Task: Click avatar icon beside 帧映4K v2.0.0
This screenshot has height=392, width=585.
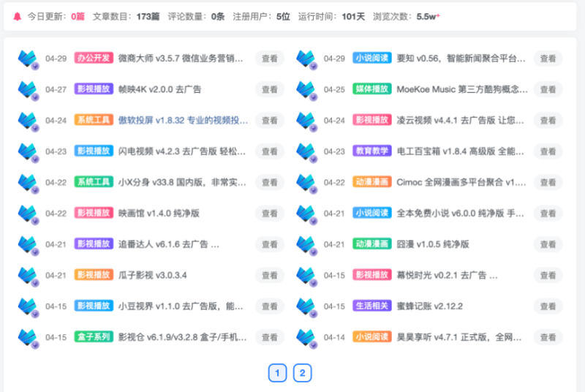Action: [29, 90]
